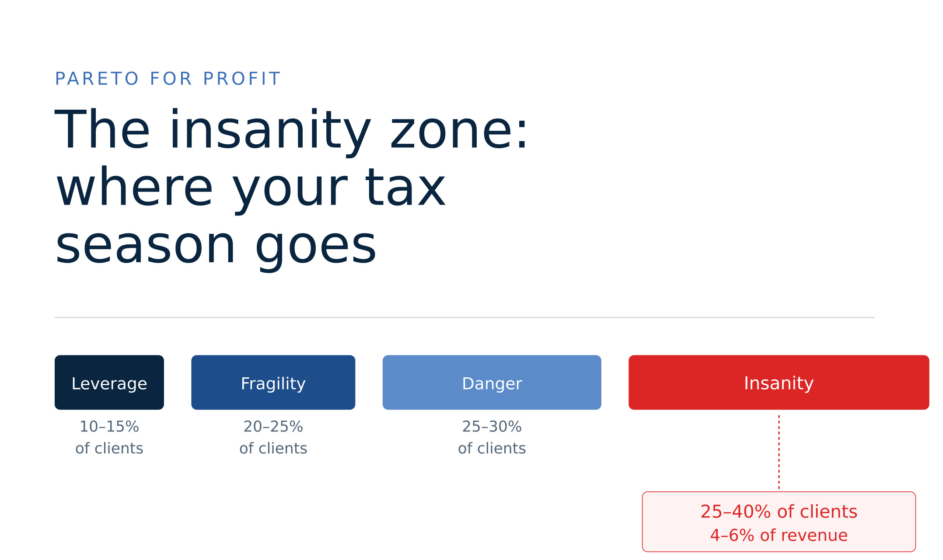Image resolution: width=943 pixels, height=560 pixels.
Task: Click 'of clients' text below Danger
Action: point(492,449)
